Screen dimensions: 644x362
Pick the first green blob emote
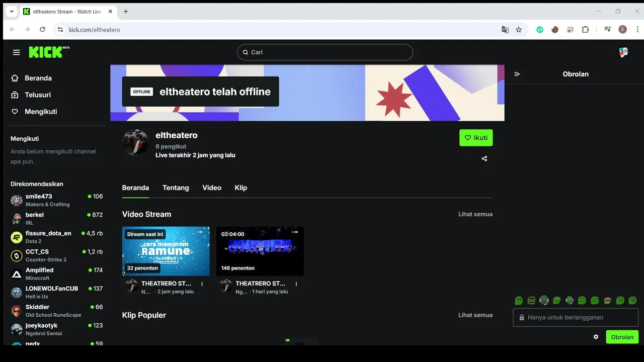[519, 300]
